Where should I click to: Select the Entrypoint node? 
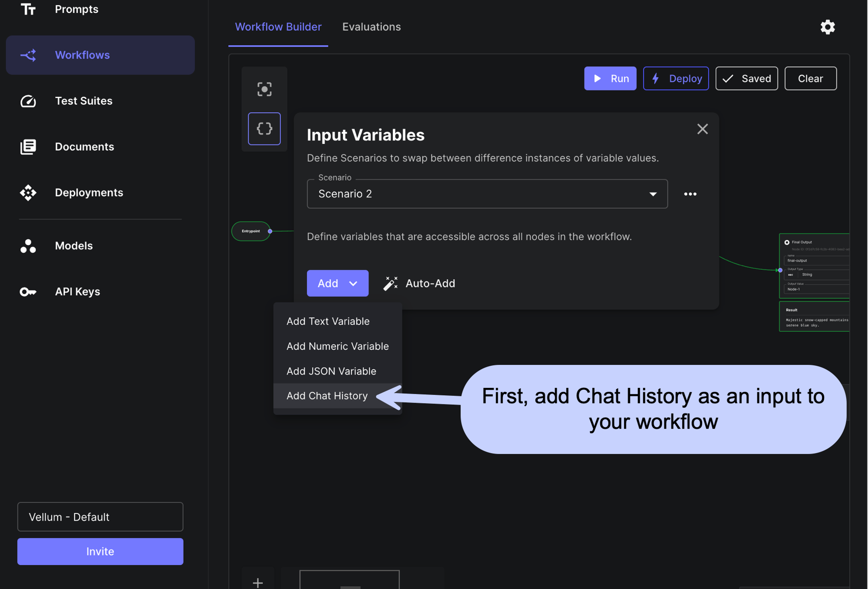tap(251, 231)
